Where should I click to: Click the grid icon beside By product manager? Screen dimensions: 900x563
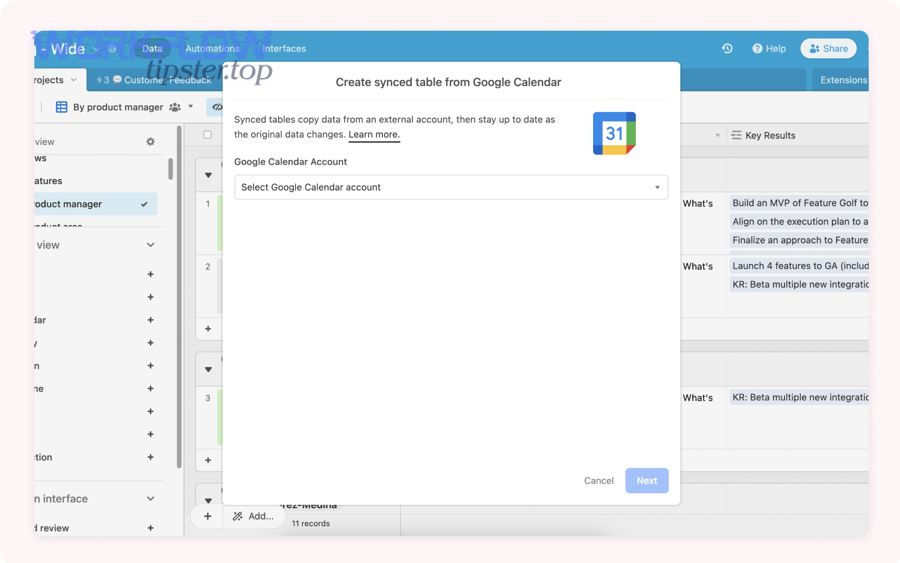tap(61, 107)
